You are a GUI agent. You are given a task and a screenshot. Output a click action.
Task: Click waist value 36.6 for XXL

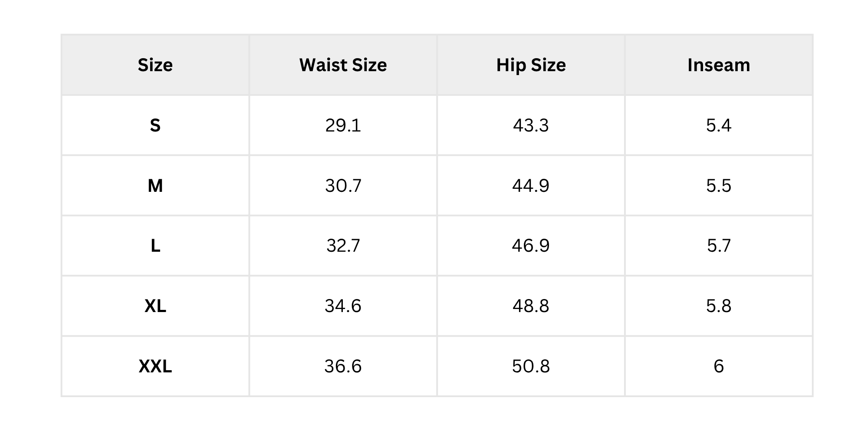coord(343,366)
